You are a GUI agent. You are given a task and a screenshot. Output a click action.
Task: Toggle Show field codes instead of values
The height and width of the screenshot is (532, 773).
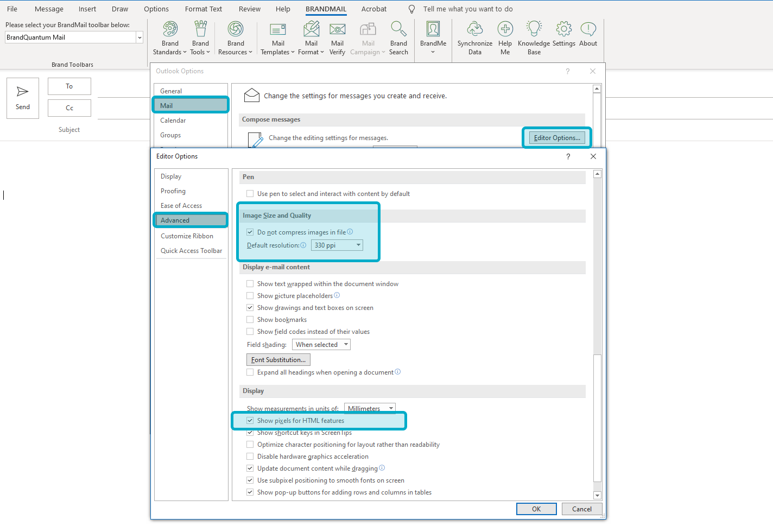pyautogui.click(x=250, y=331)
